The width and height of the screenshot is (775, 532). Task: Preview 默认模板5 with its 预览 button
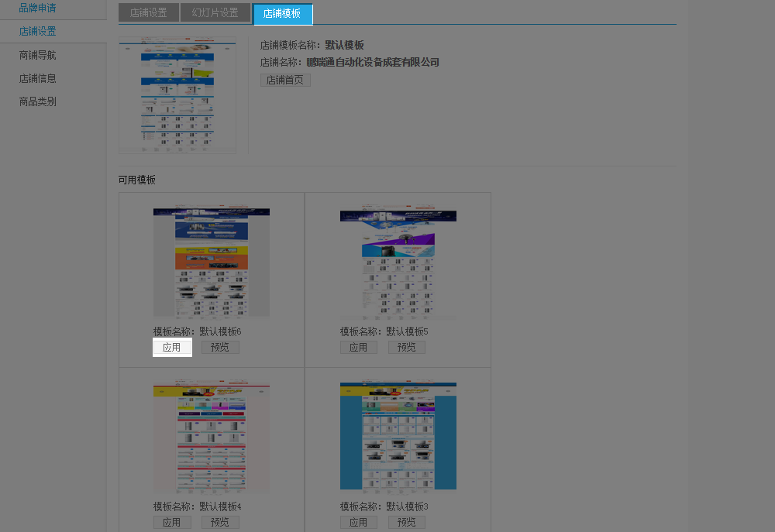(x=407, y=348)
